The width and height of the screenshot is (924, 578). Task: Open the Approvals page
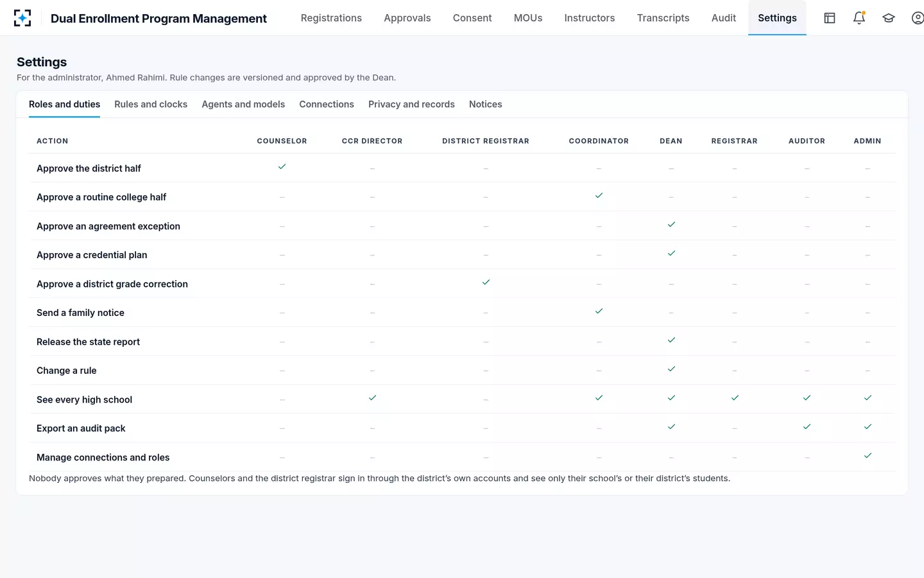[407, 18]
